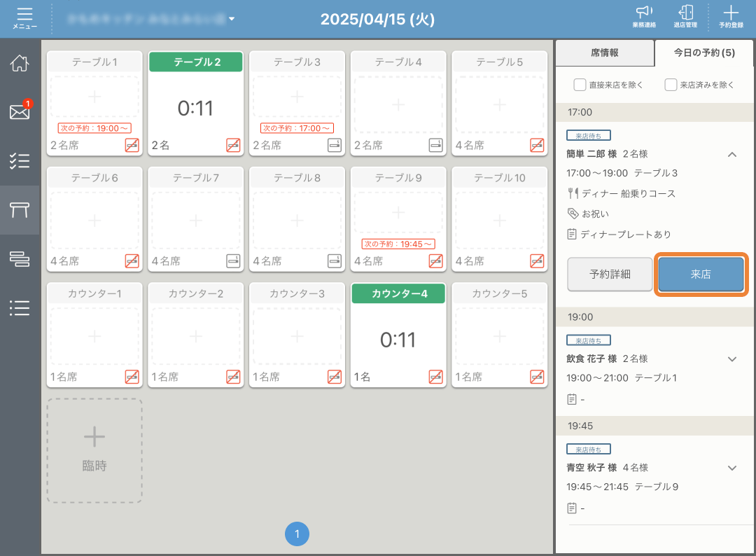Click 来店 button
Screen dimensions: 756x556
click(x=701, y=274)
